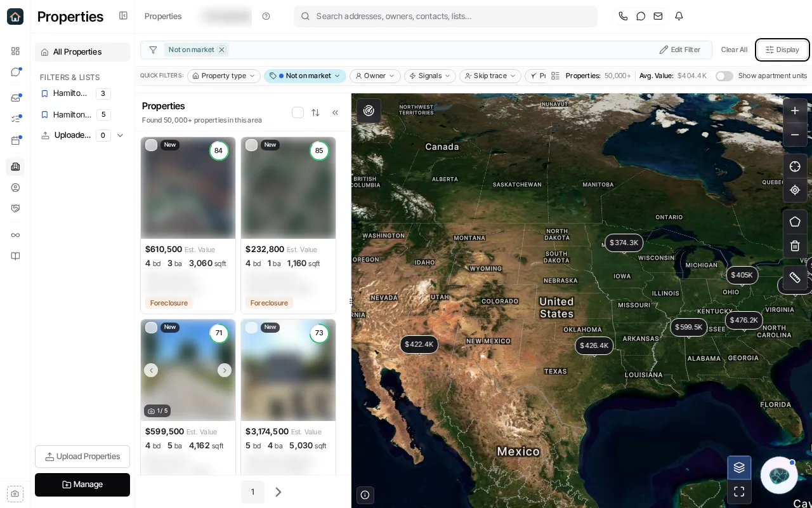Click Clear All filters
The height and width of the screenshot is (508, 812).
(734, 50)
